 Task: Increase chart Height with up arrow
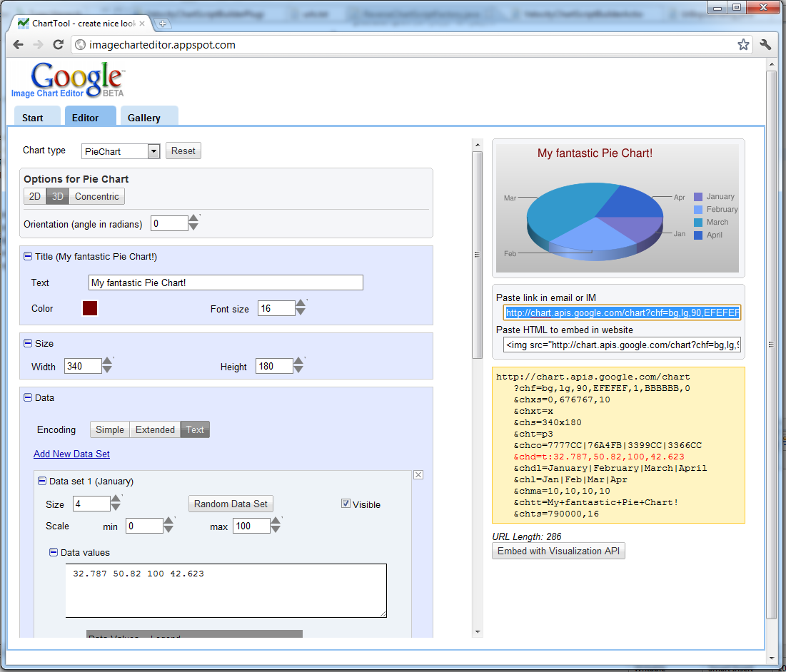point(298,360)
